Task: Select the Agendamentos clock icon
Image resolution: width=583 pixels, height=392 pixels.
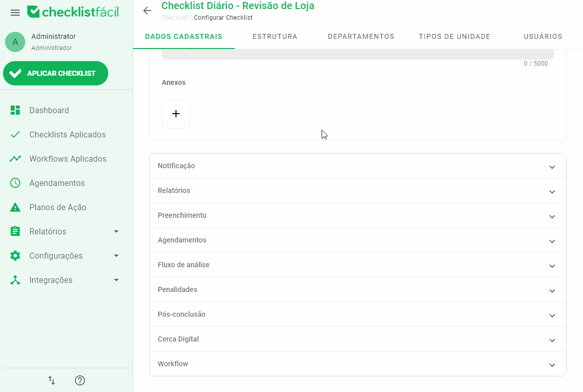Action: pos(15,183)
